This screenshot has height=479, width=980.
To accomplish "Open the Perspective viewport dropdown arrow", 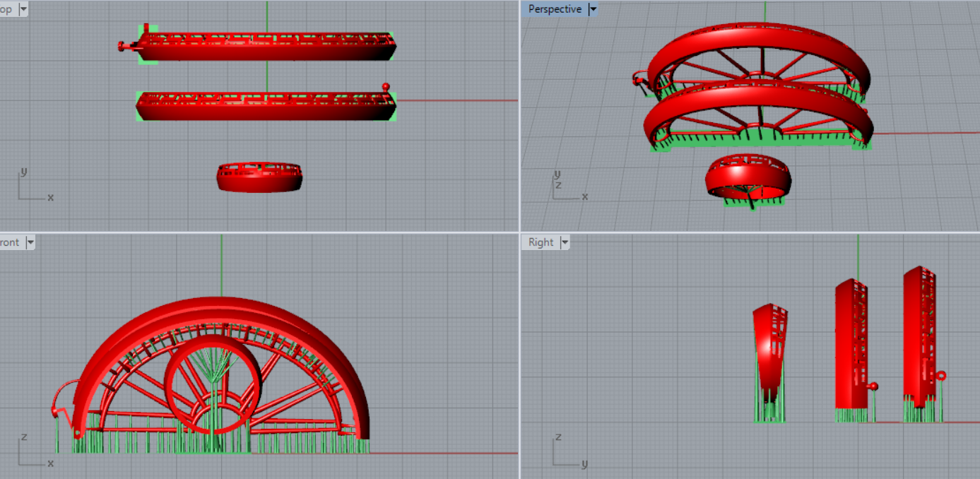I will click(593, 9).
